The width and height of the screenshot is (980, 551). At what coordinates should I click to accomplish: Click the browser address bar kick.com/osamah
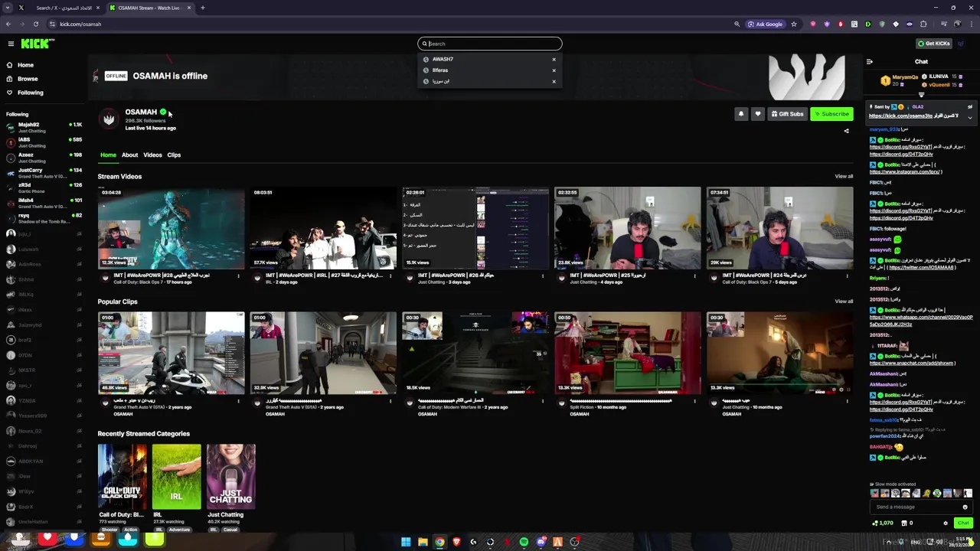(80, 24)
